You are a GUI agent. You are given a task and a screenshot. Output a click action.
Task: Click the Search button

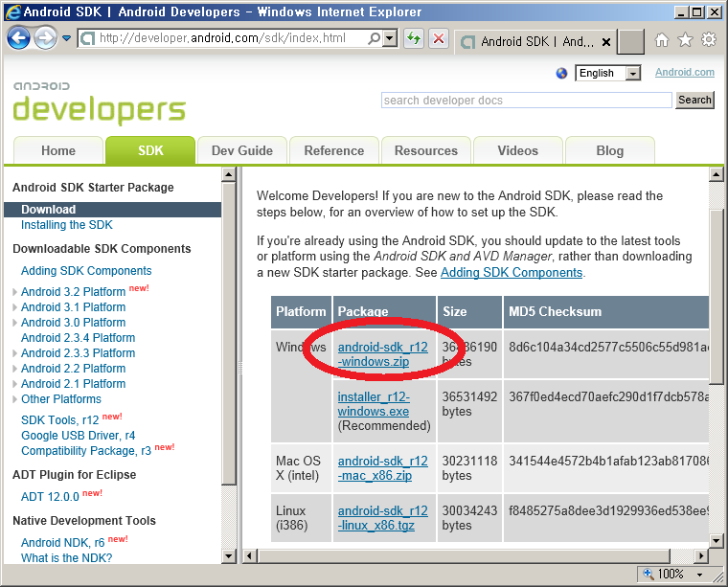click(x=694, y=101)
